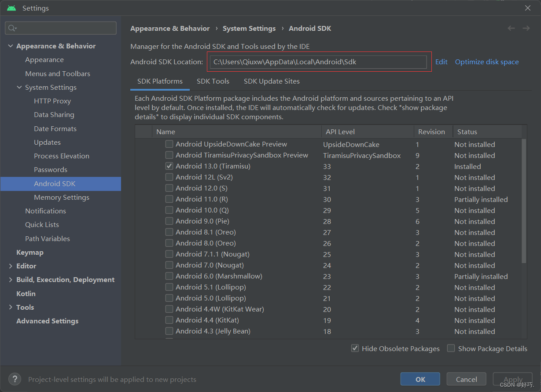Open Menus and Toolbars settings
This screenshot has height=392, width=541.
pos(58,73)
